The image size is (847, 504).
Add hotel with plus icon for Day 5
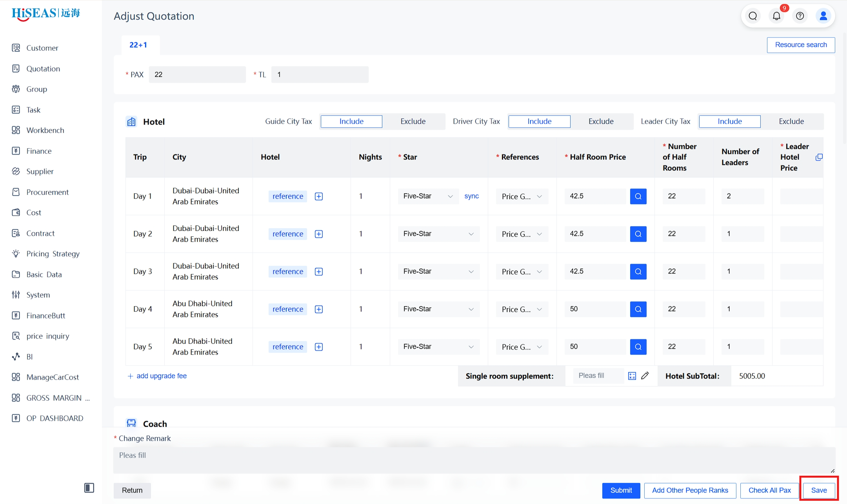(319, 347)
